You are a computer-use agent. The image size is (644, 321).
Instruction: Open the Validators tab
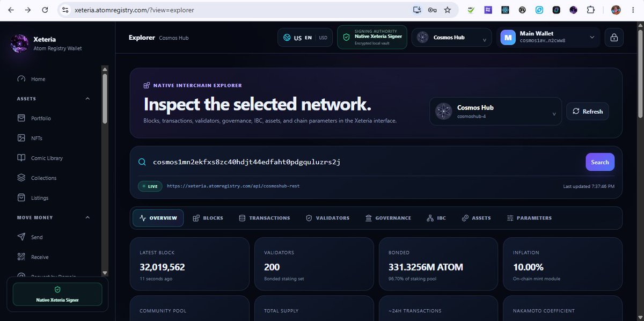pyautogui.click(x=327, y=218)
